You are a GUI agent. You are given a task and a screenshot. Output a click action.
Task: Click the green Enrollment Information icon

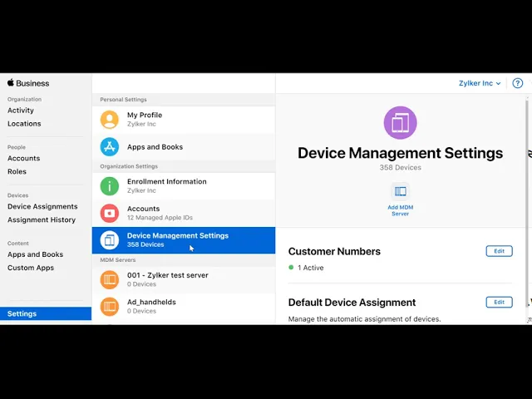pyautogui.click(x=110, y=186)
